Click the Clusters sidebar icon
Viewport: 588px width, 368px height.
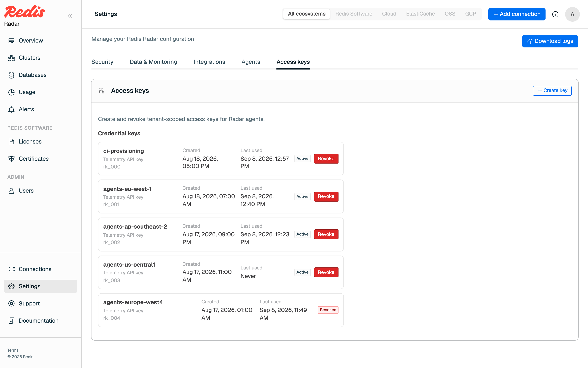[x=11, y=58]
